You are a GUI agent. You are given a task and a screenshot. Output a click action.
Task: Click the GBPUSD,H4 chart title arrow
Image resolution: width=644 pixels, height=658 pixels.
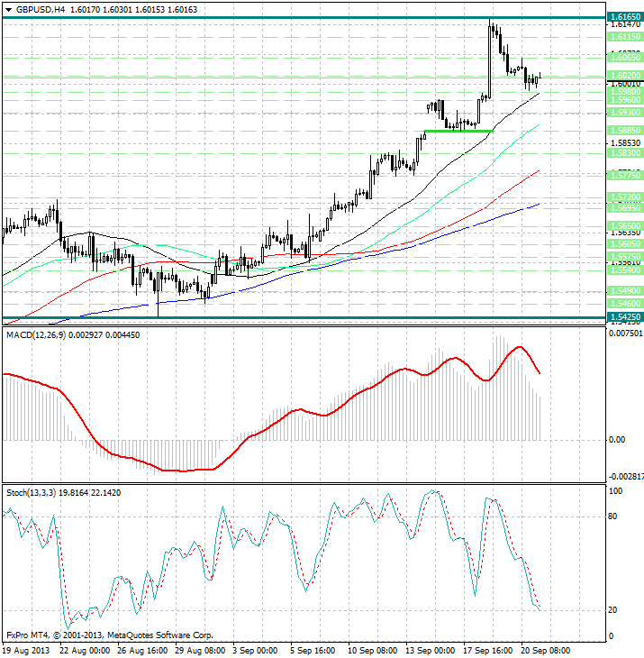[x=6, y=9]
